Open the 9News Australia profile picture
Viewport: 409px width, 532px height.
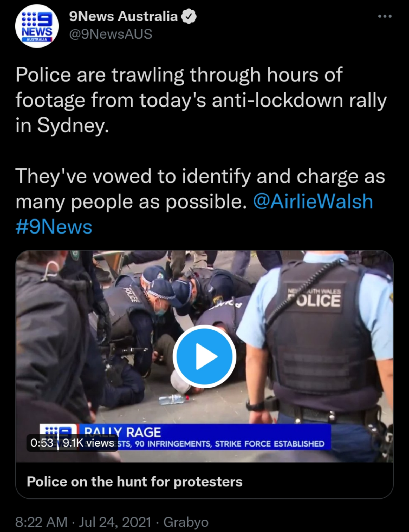tap(37, 26)
